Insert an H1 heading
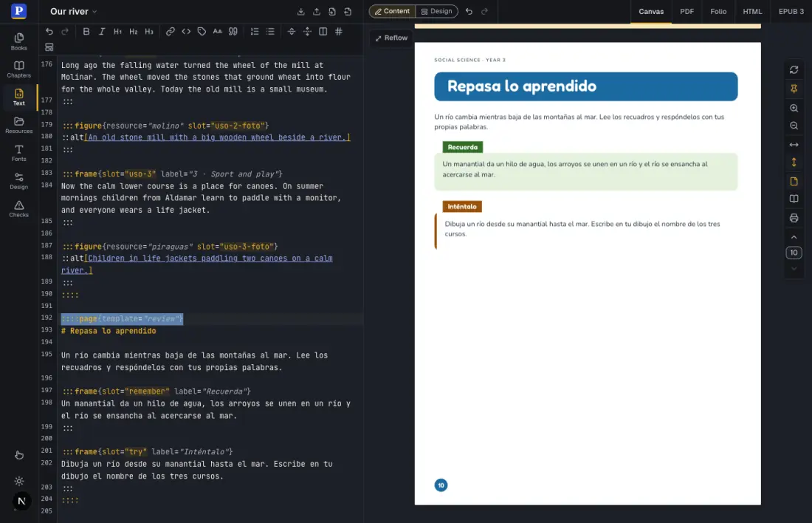Screen dimensions: 812x523 pos(117,32)
